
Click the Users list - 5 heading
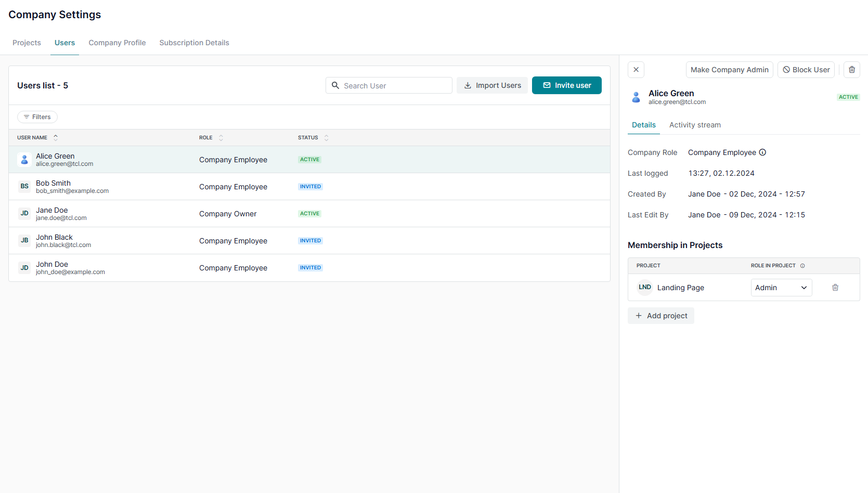tap(43, 85)
